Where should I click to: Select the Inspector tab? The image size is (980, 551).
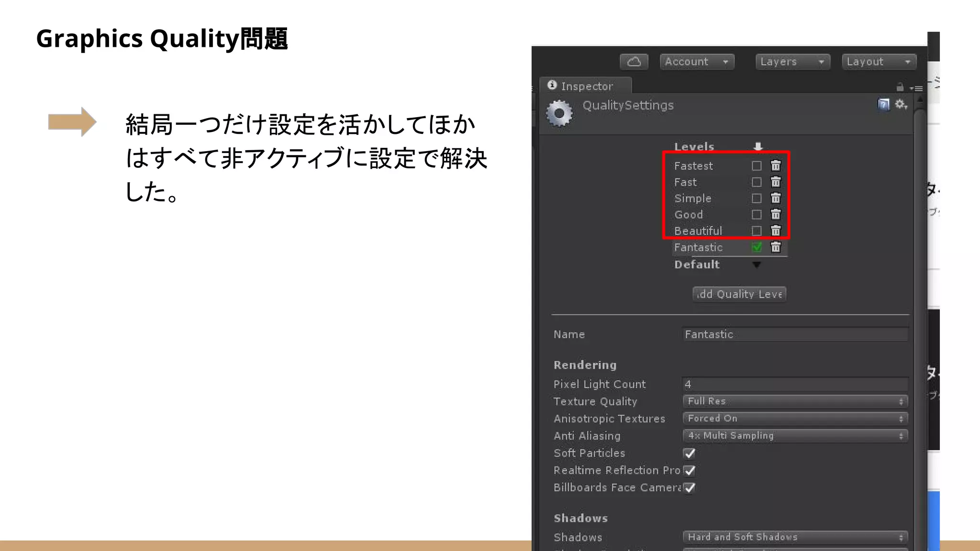(586, 86)
